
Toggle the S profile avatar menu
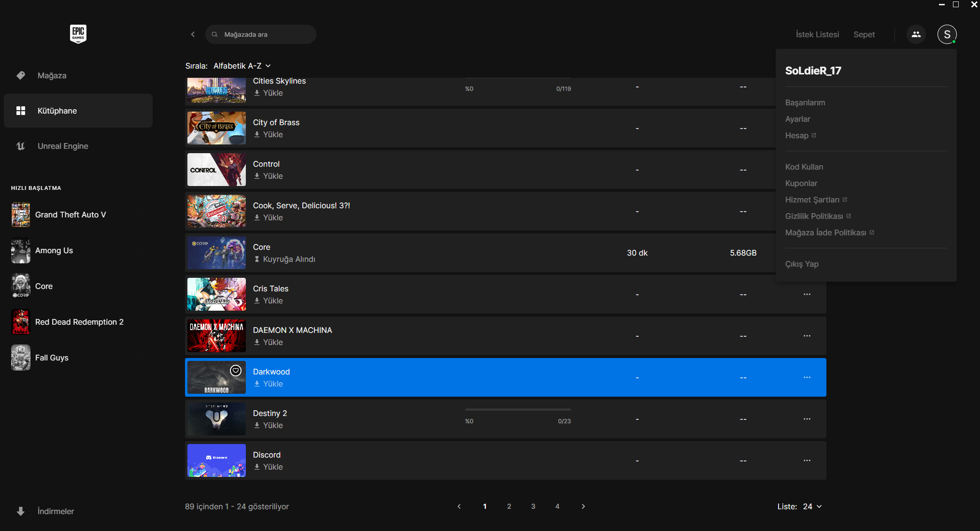[947, 34]
